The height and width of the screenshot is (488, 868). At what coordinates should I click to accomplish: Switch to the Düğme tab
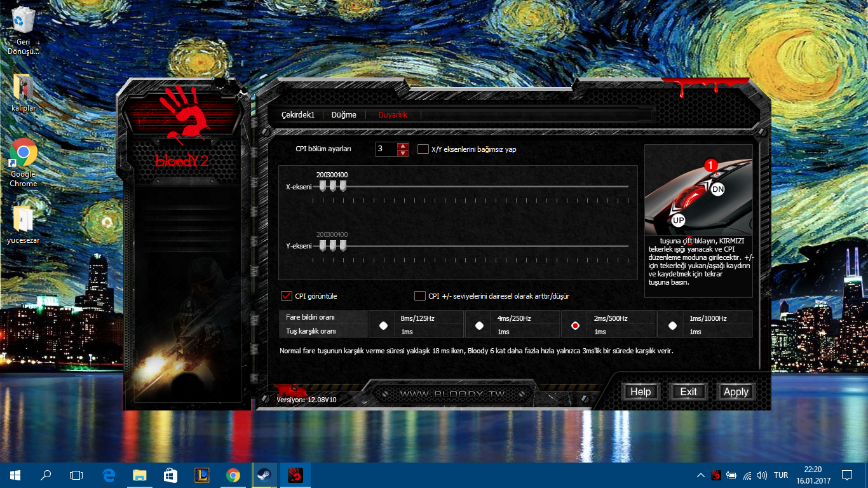coord(344,115)
